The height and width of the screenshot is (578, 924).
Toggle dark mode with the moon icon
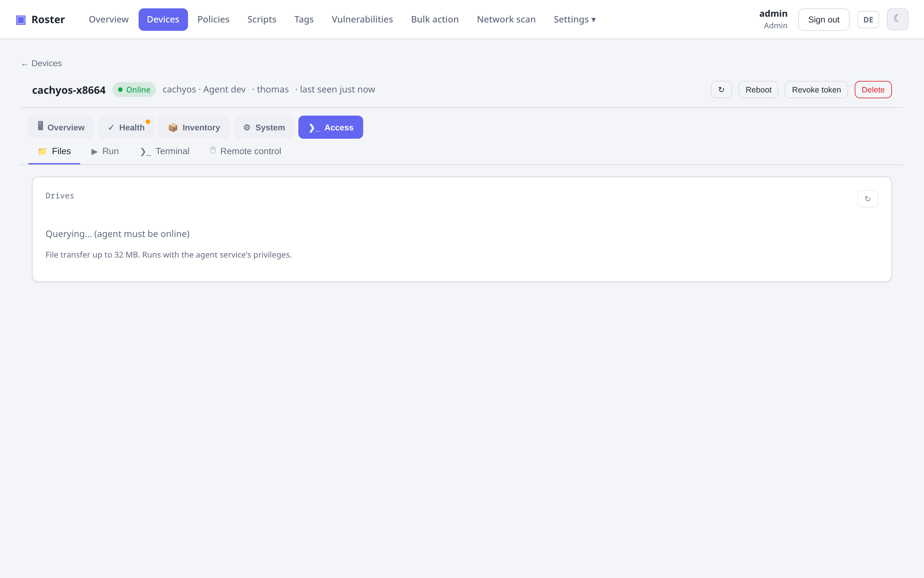tap(897, 19)
